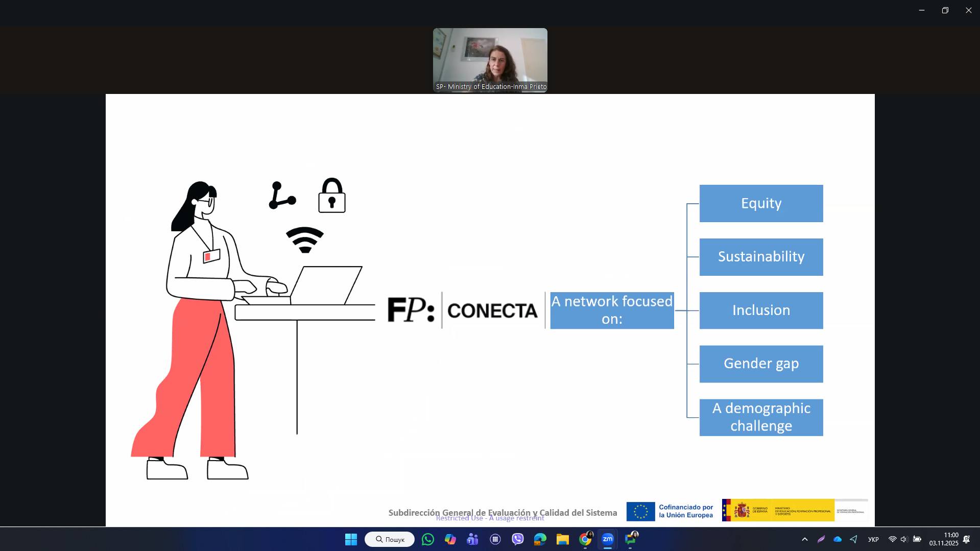Open Google Chat from the taskbar
The width and height of the screenshot is (980, 551).
pos(631,539)
